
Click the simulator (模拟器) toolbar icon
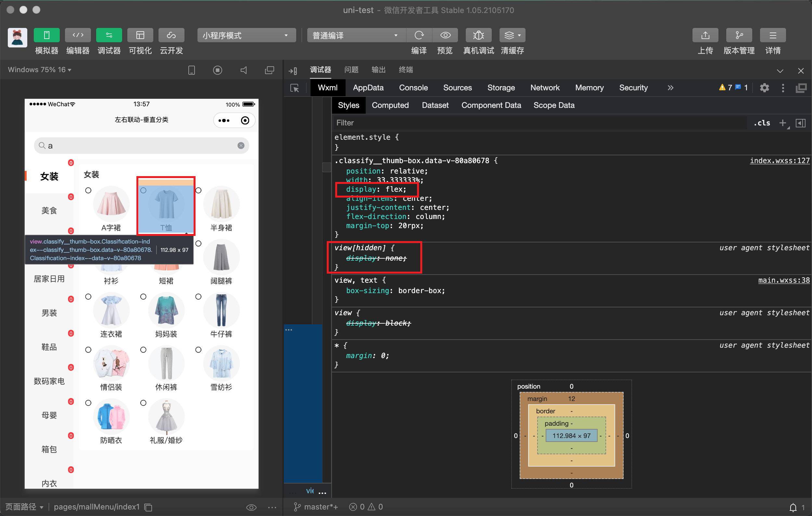[x=46, y=35]
